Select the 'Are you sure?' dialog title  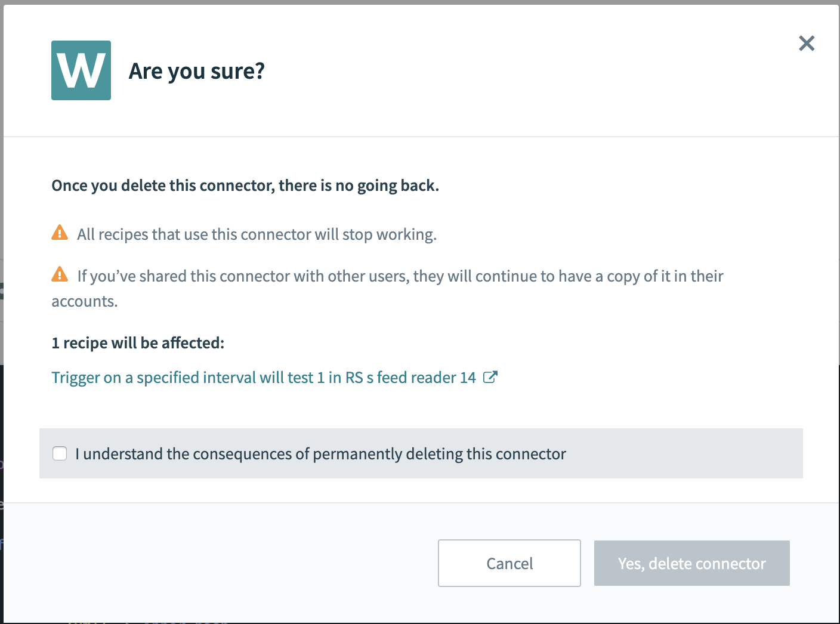pos(197,70)
